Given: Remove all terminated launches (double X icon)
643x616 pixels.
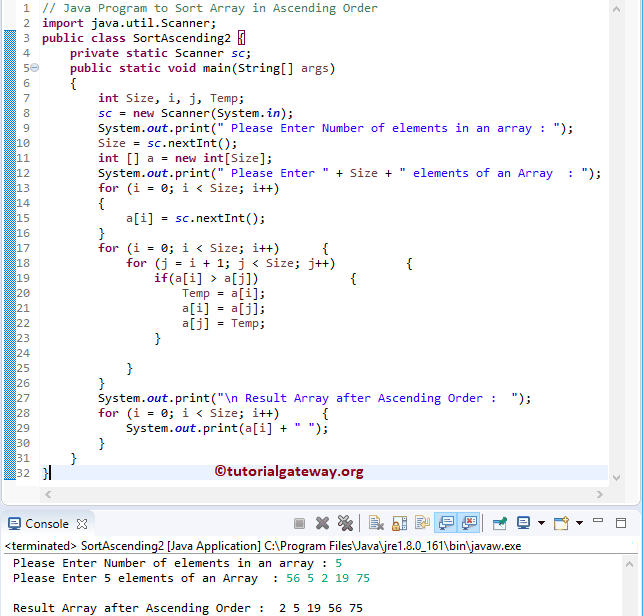Looking at the screenshot, I should [345, 523].
